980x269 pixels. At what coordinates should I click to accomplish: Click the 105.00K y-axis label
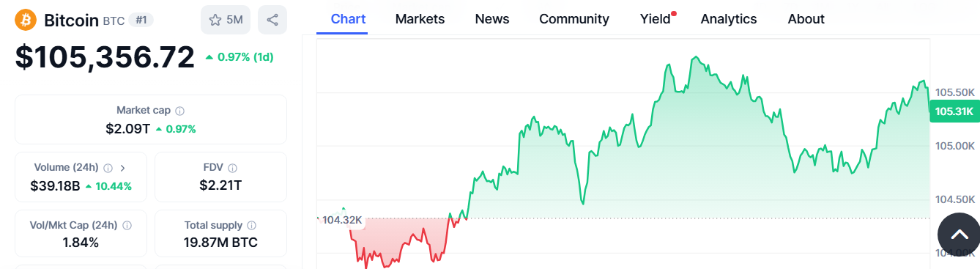tap(956, 146)
